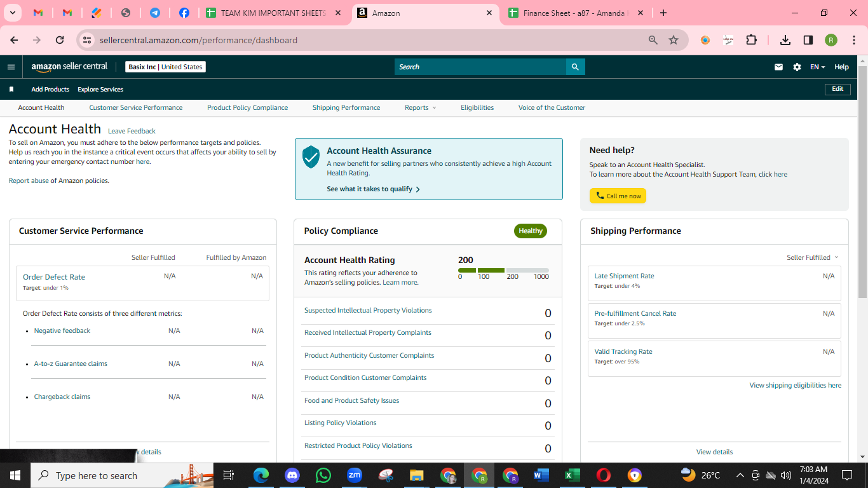Open the Basix Inc United States account switcher

tap(165, 67)
